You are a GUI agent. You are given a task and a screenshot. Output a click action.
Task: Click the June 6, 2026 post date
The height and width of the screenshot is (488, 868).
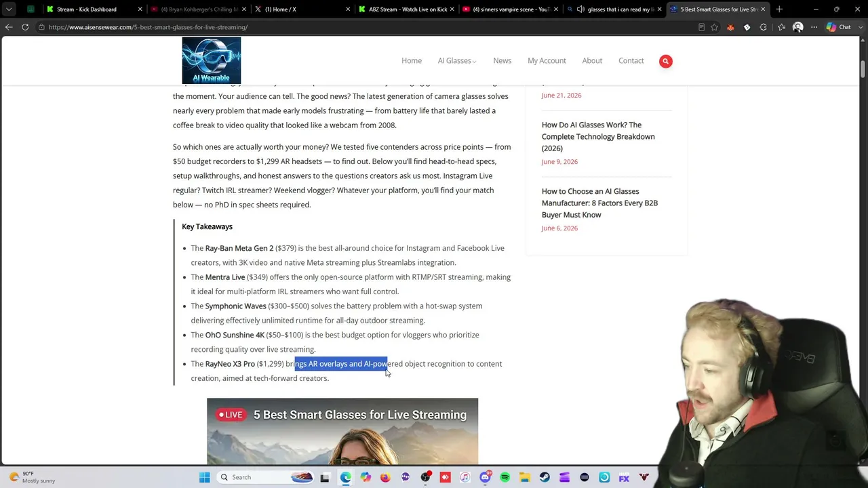pos(559,228)
